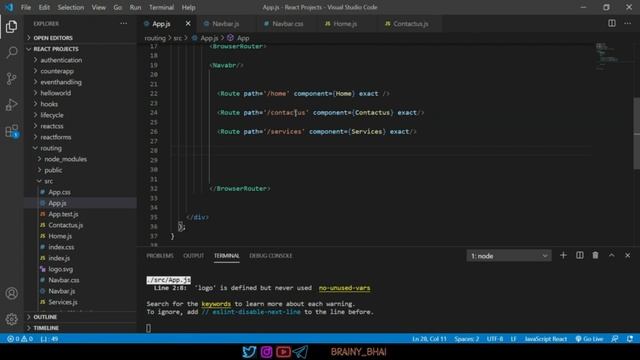Open the Manage settings gear
This screenshot has height=360, width=640.
click(11, 319)
